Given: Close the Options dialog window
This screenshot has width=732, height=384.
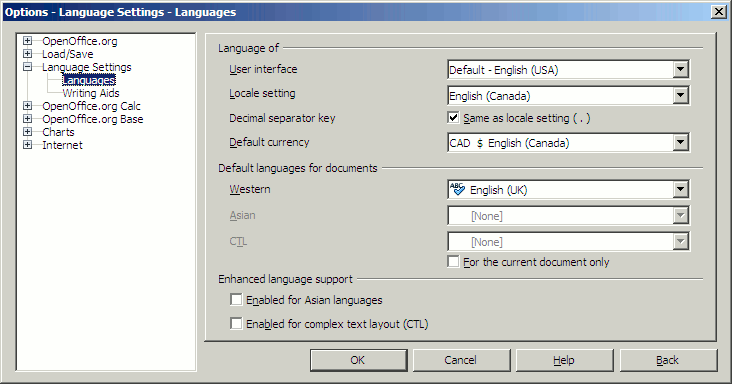Looking at the screenshot, I should [718, 12].
